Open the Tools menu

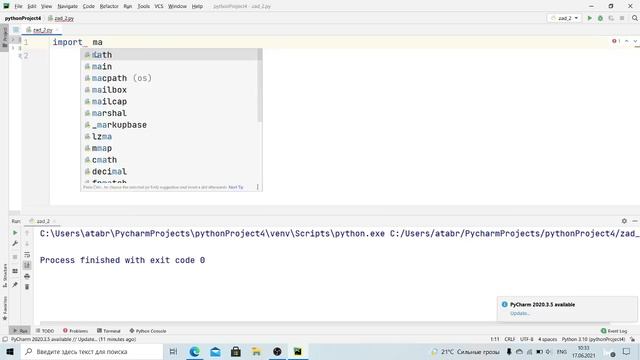pos(143,6)
